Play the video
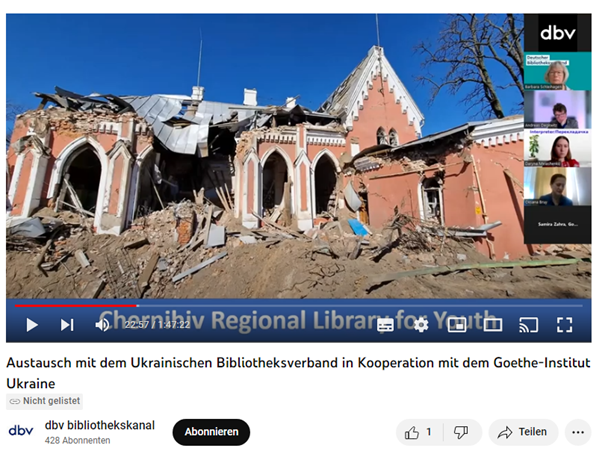The height and width of the screenshot is (454, 605). (32, 325)
